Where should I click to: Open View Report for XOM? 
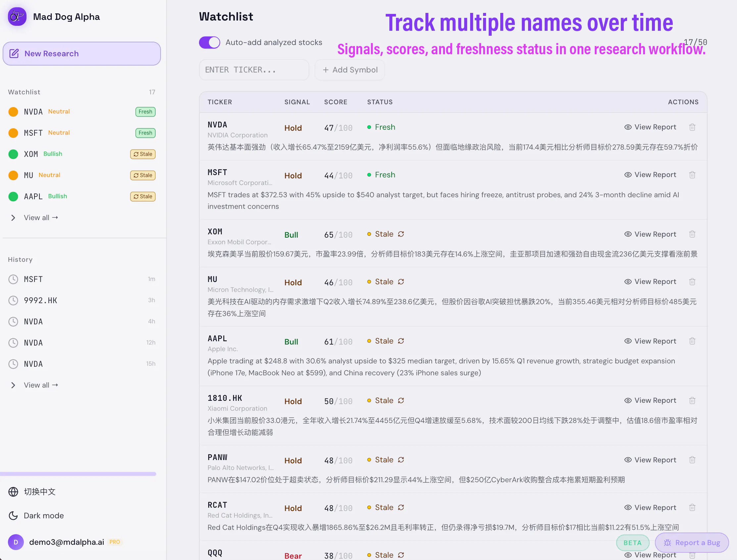point(650,234)
